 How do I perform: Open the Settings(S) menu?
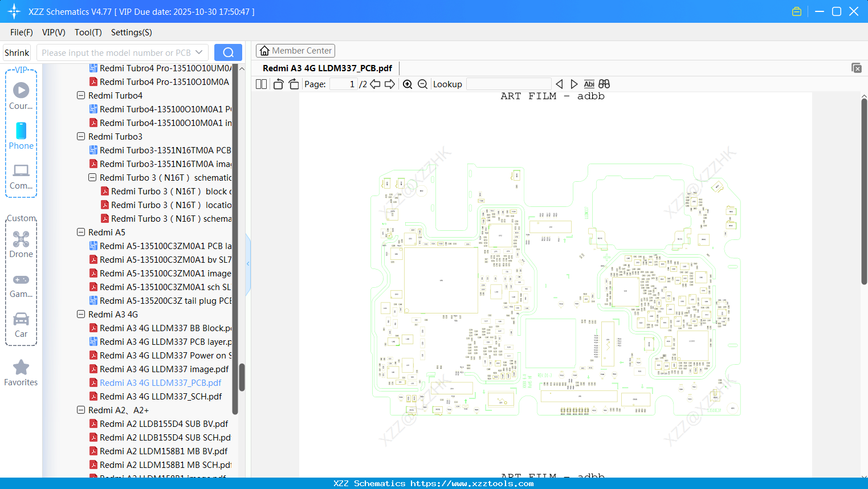click(x=131, y=32)
